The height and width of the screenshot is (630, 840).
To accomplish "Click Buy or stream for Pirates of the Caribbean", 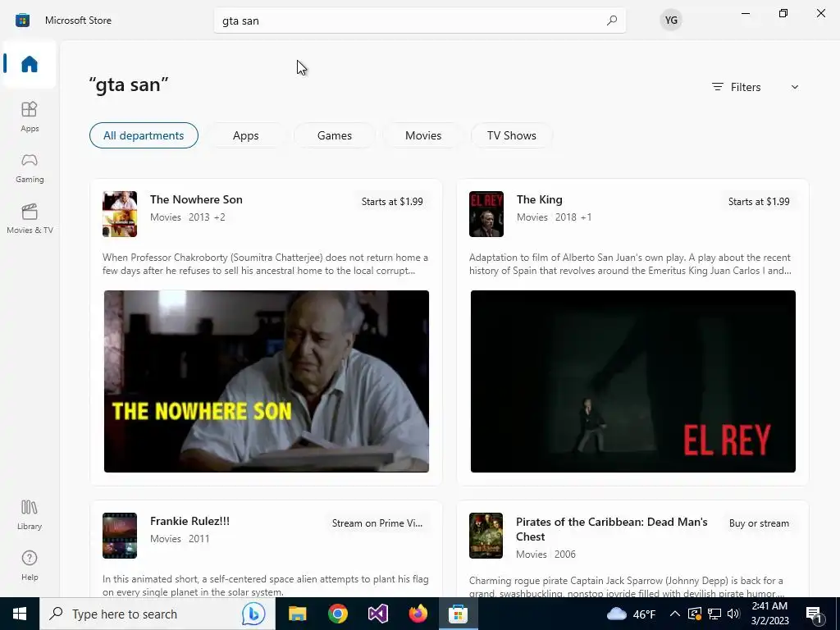I will tap(759, 523).
